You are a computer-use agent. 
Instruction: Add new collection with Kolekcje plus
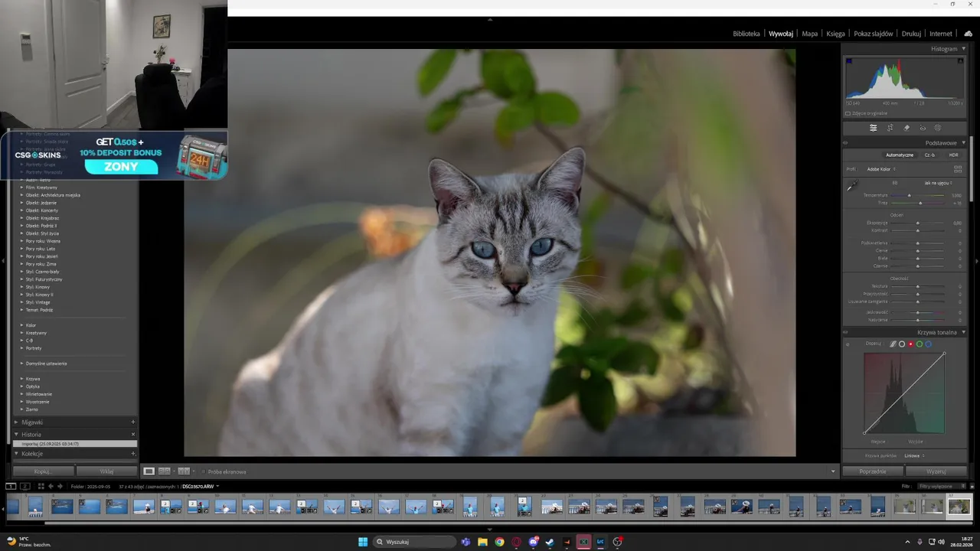(132, 454)
